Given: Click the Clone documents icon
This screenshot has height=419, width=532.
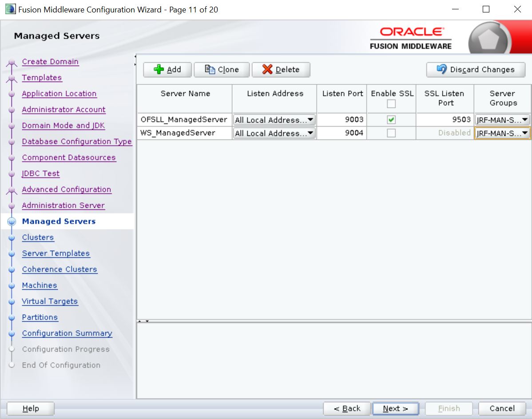Looking at the screenshot, I should 210,70.
